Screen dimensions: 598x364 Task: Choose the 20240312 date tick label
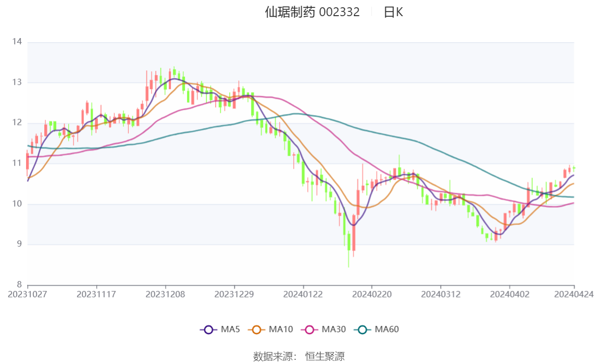[441, 294]
